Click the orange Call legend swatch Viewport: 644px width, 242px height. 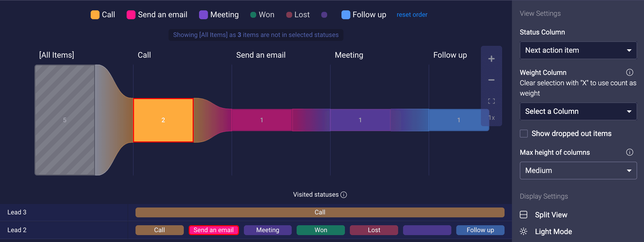tap(95, 15)
